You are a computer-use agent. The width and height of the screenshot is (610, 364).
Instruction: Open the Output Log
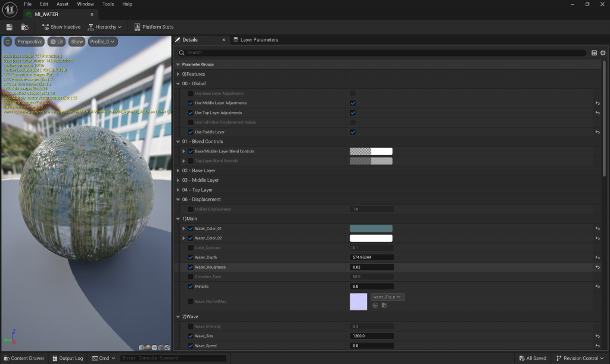coord(68,358)
